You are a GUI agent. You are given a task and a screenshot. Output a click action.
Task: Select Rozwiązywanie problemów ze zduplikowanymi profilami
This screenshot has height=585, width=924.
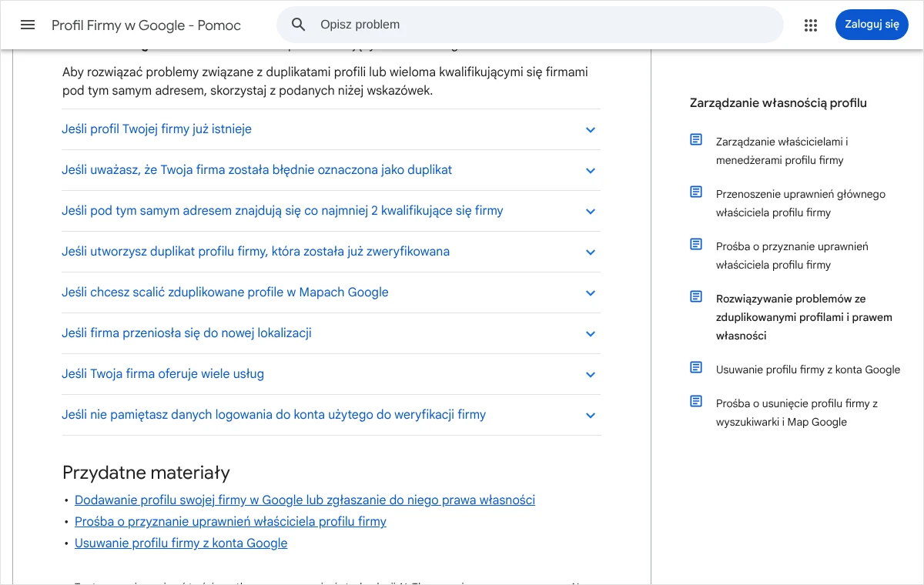coord(804,317)
